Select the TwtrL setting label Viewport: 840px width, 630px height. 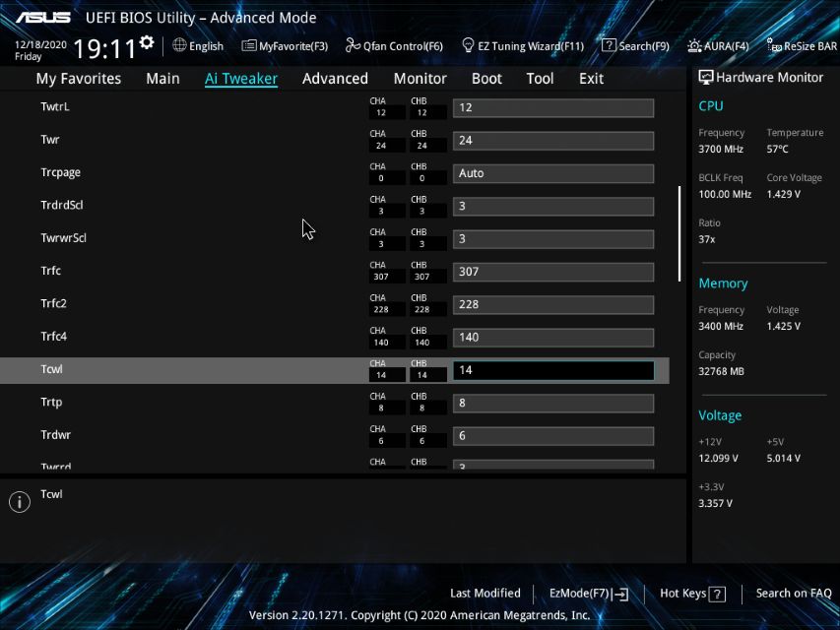pyautogui.click(x=54, y=106)
